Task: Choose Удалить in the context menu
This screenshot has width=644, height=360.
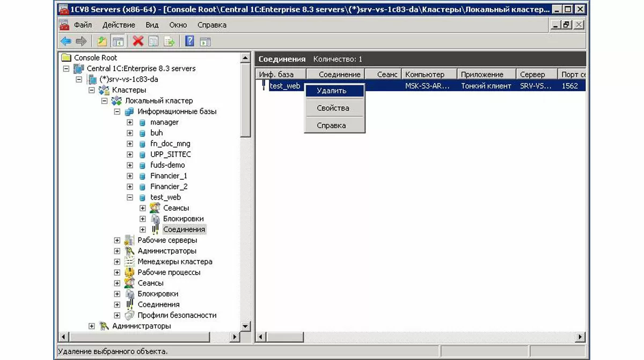Action: click(x=334, y=91)
